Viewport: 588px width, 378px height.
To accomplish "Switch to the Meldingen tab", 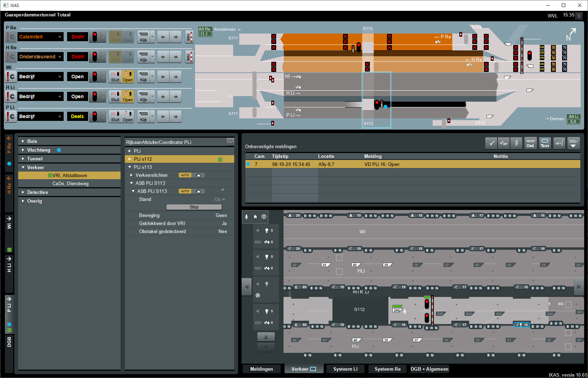I will coord(261,369).
